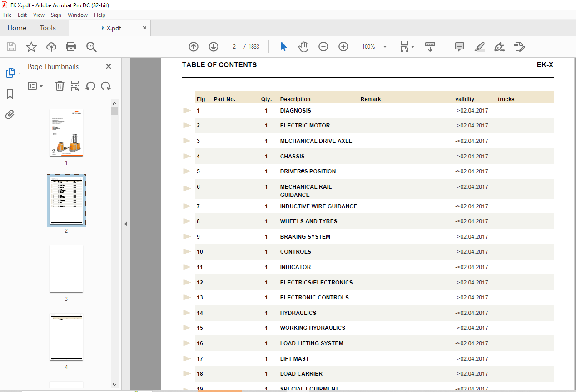
Task: Switch to the Tools tab
Action: (48, 28)
